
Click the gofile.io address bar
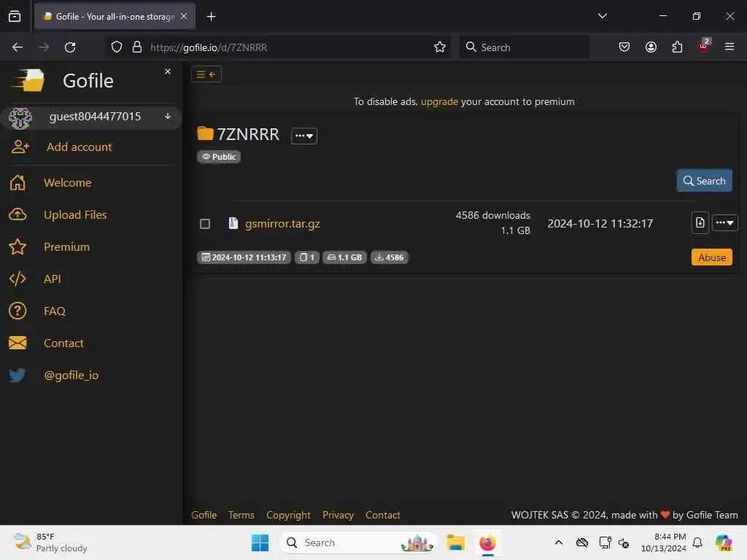(279, 47)
